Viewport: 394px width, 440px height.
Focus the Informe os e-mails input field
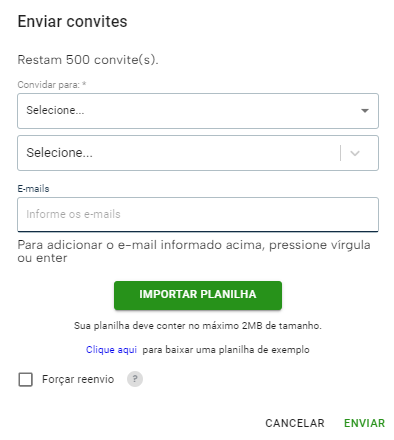pos(198,214)
